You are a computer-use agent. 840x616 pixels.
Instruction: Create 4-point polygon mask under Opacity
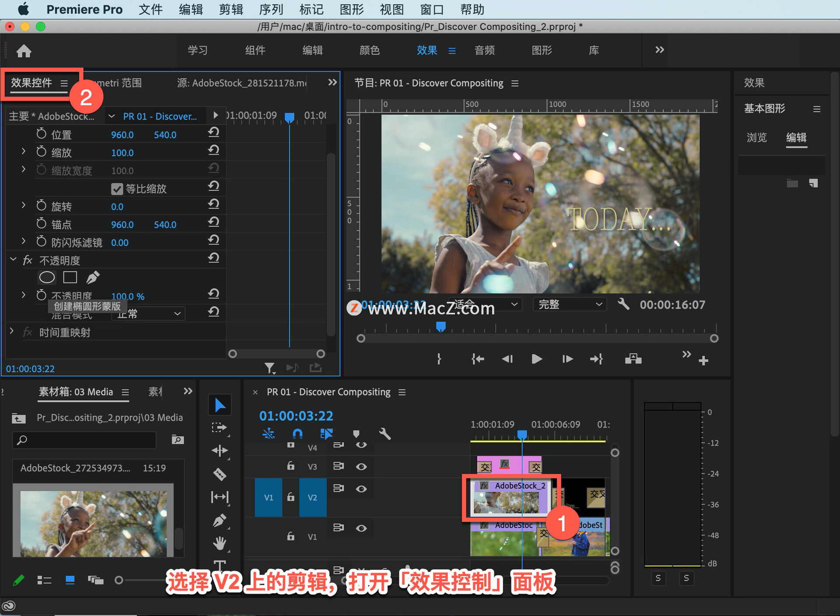pos(70,277)
